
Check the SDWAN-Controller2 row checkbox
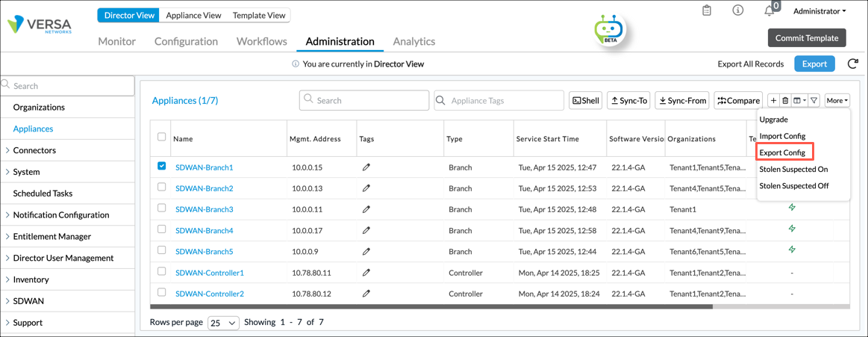(162, 292)
